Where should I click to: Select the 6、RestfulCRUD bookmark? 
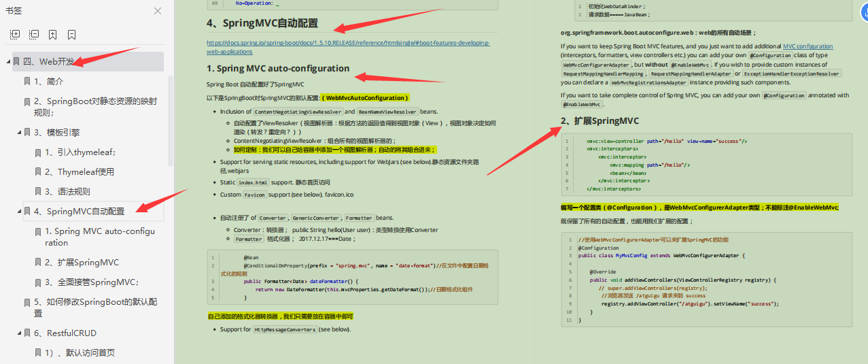(65, 333)
